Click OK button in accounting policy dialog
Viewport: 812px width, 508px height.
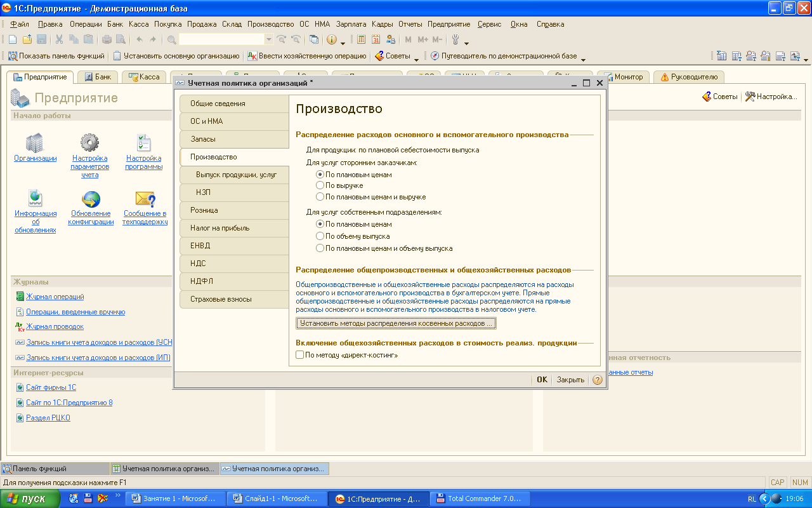tap(542, 380)
